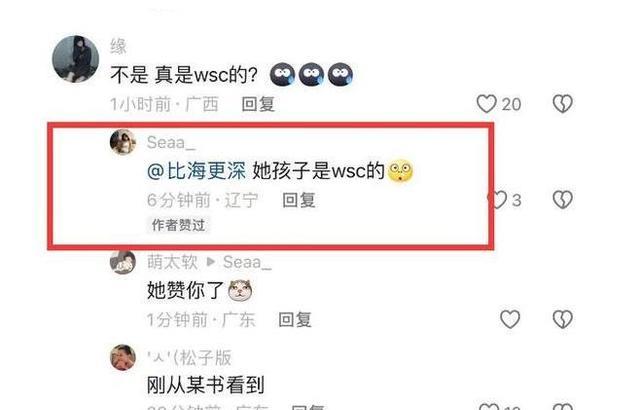Like the comment by 缘
Viewport: 640px width, 410px height.
487,104
